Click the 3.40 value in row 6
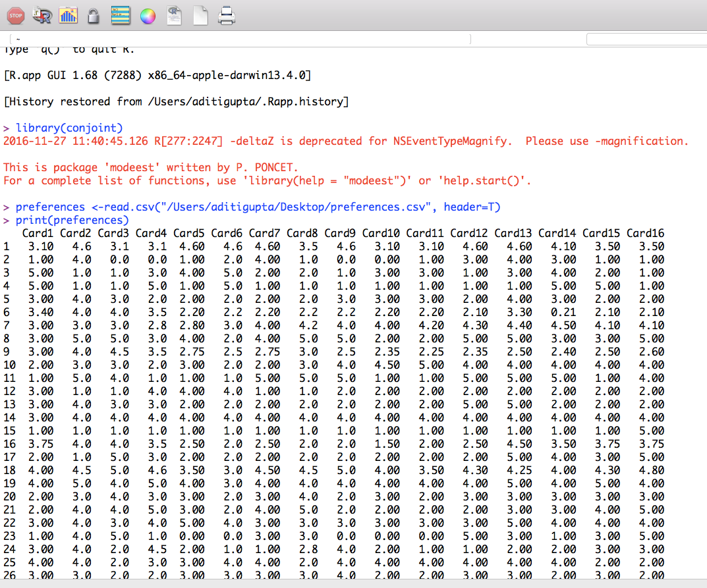The width and height of the screenshot is (707, 588). [x=41, y=312]
